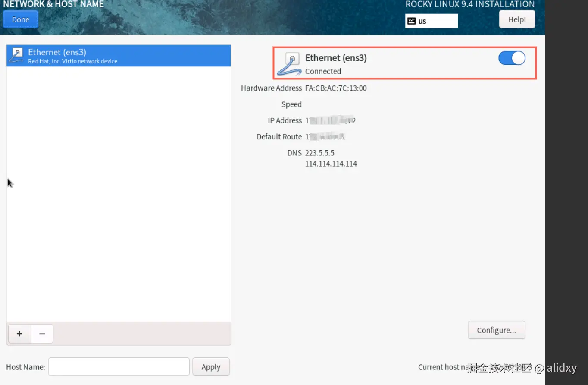Open the Configure... network settings

[496, 330]
